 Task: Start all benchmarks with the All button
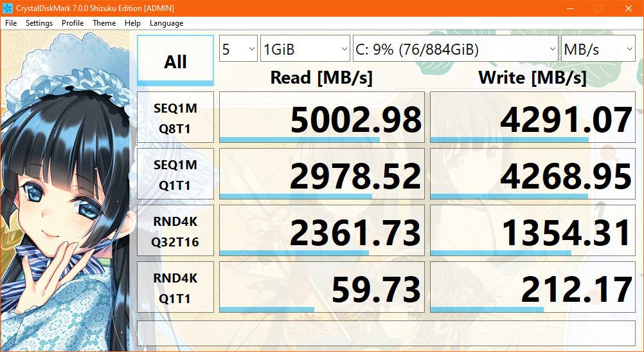175,60
